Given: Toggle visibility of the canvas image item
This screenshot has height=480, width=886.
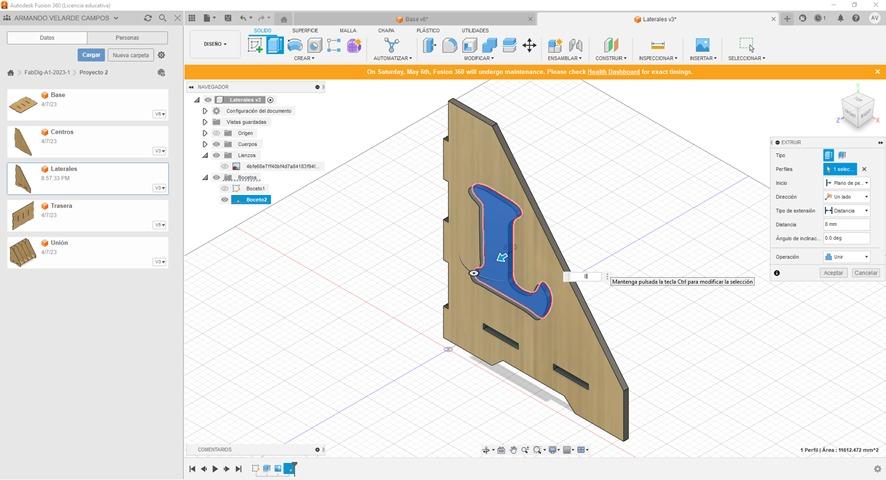Looking at the screenshot, I should [225, 166].
